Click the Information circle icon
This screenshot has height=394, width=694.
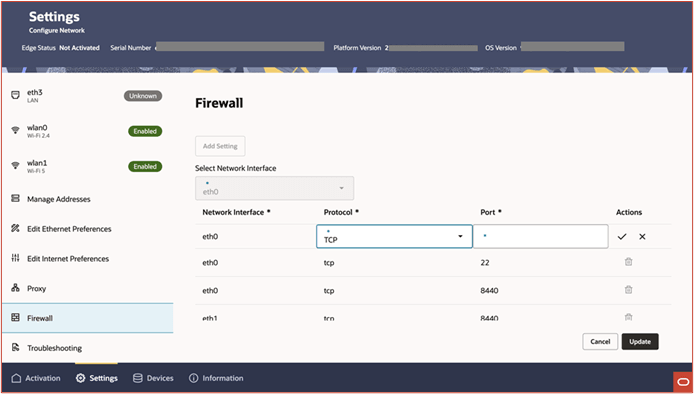[193, 378]
